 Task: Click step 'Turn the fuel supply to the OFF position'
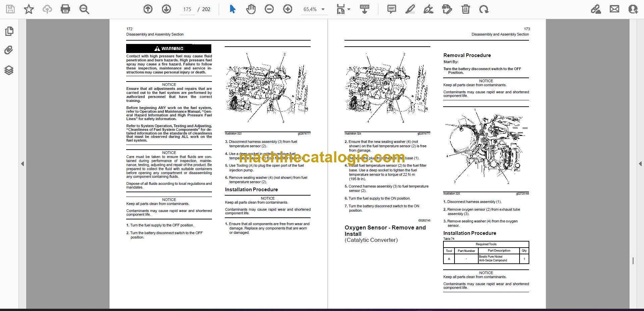click(x=160, y=225)
